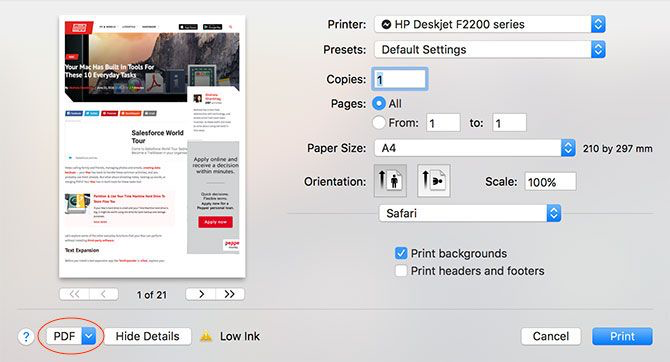Viewport: 670px width, 362px height.
Task: Open the Paper Size A4 dropdown
Action: click(x=475, y=148)
